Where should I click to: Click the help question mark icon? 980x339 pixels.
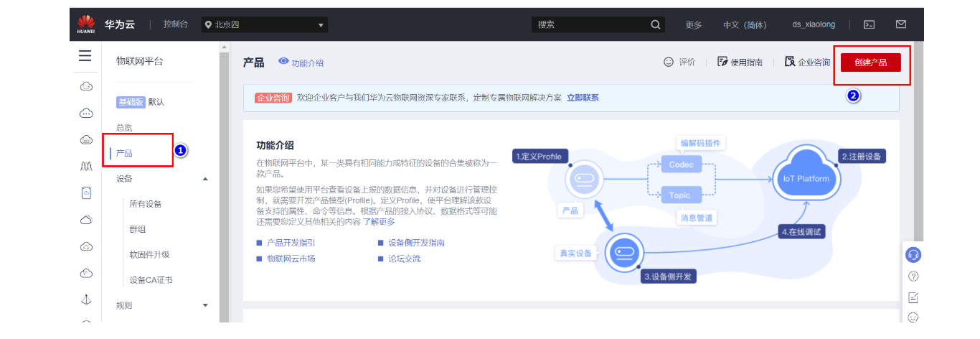(x=913, y=277)
